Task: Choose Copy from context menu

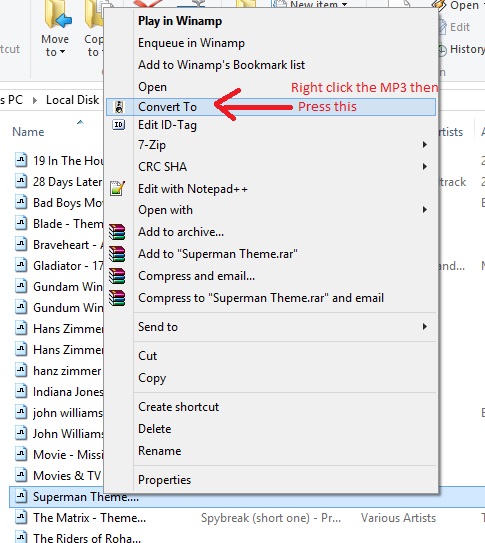Action: pos(152,378)
